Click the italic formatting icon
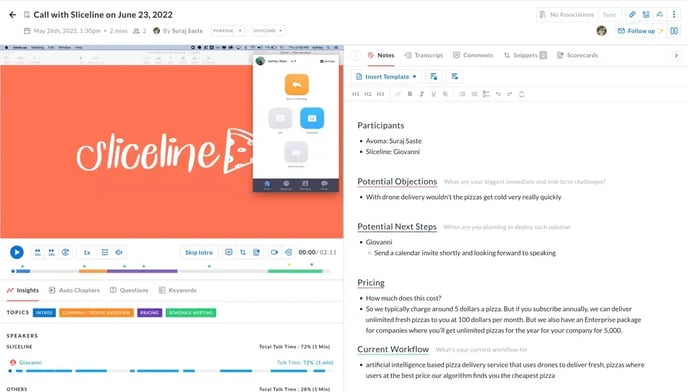The image size is (688, 392). [422, 94]
